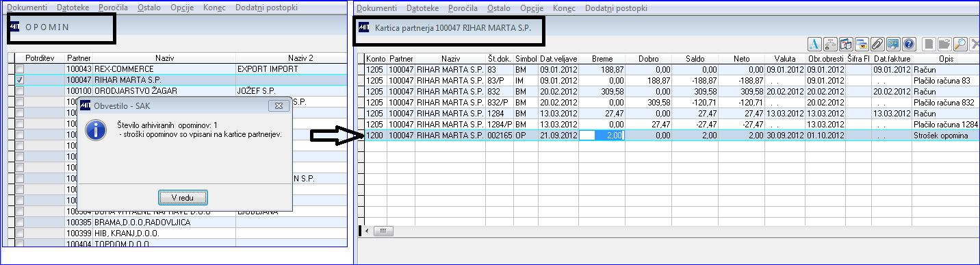
Task: Open Poročila menu in the Kartica partnerja window
Action: click(x=463, y=8)
